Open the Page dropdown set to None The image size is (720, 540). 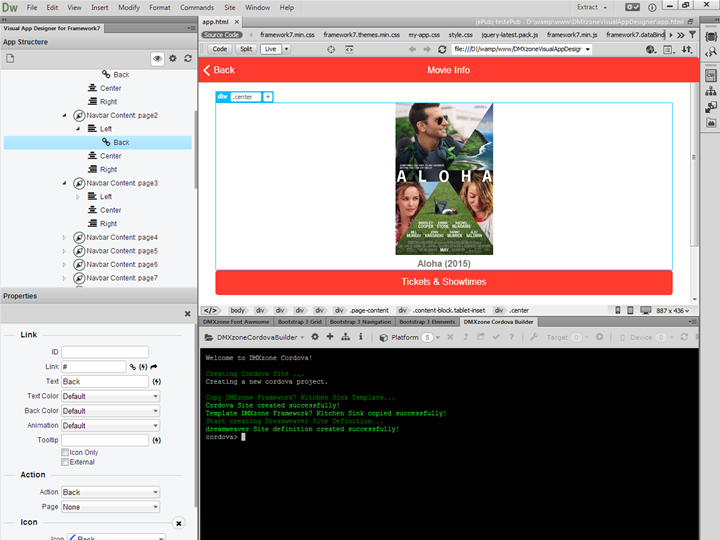coord(111,507)
